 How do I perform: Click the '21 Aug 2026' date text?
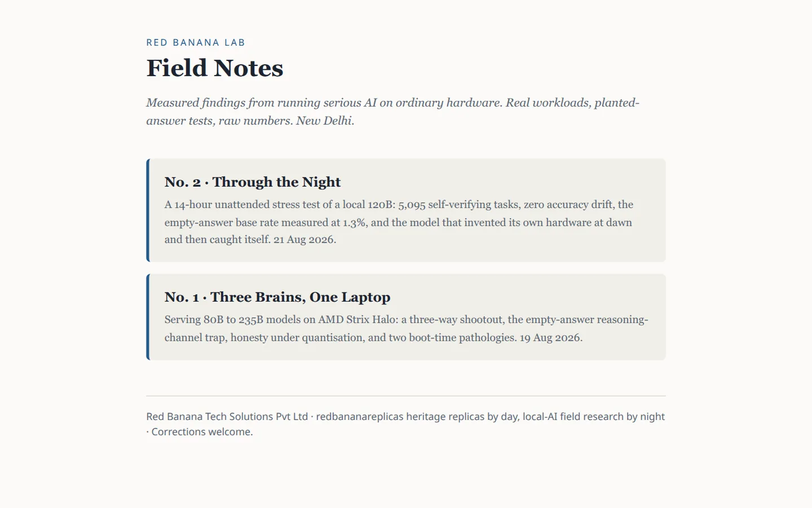(x=304, y=239)
